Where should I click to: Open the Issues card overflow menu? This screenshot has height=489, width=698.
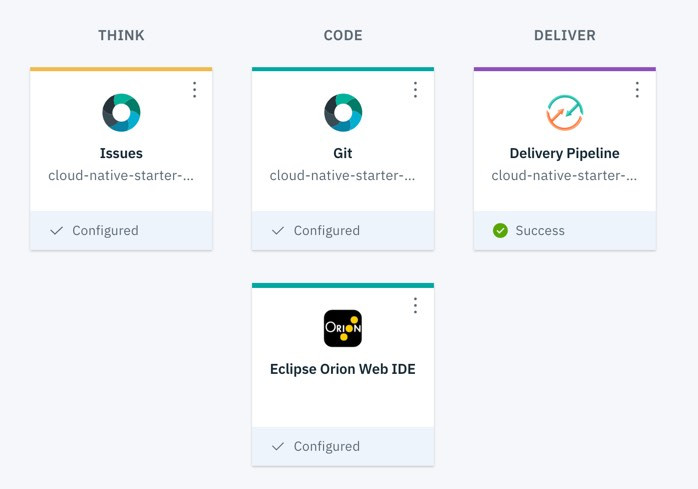tap(194, 90)
